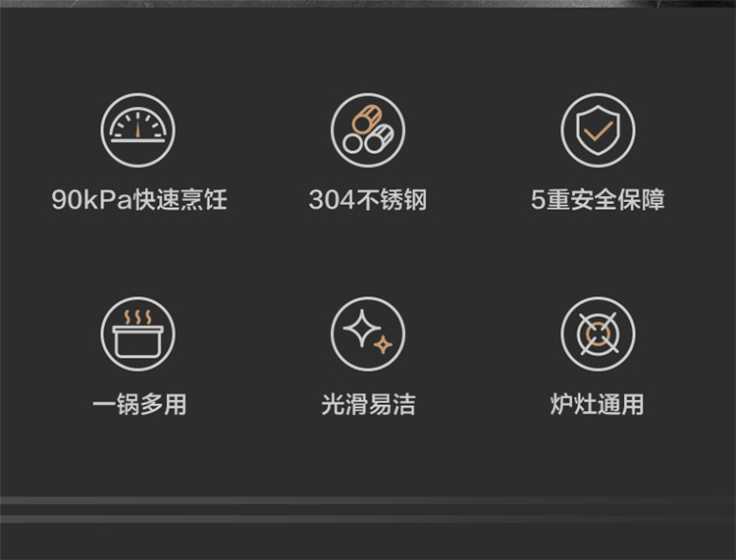The width and height of the screenshot is (736, 560).
Task: Select the small orange sparkle star
Action: click(383, 344)
